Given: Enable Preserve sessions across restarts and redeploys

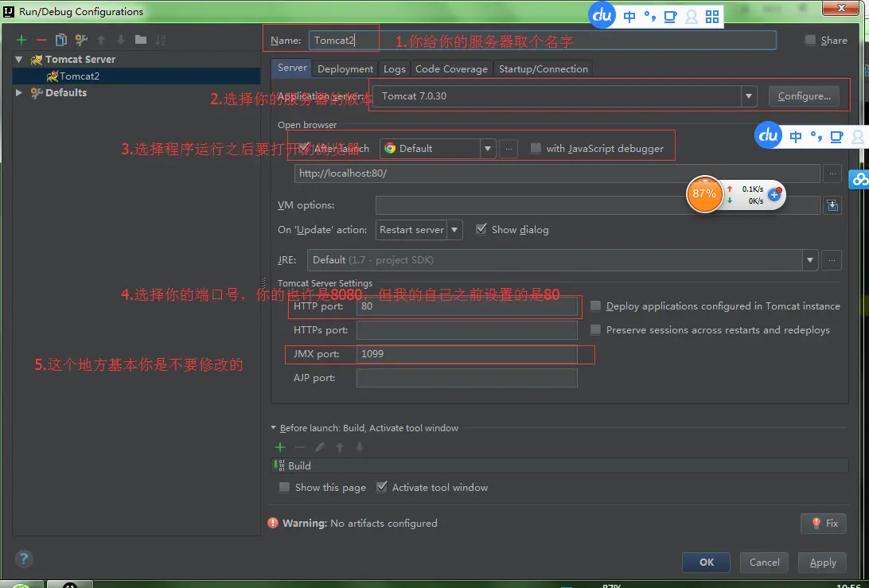Looking at the screenshot, I should coord(595,329).
